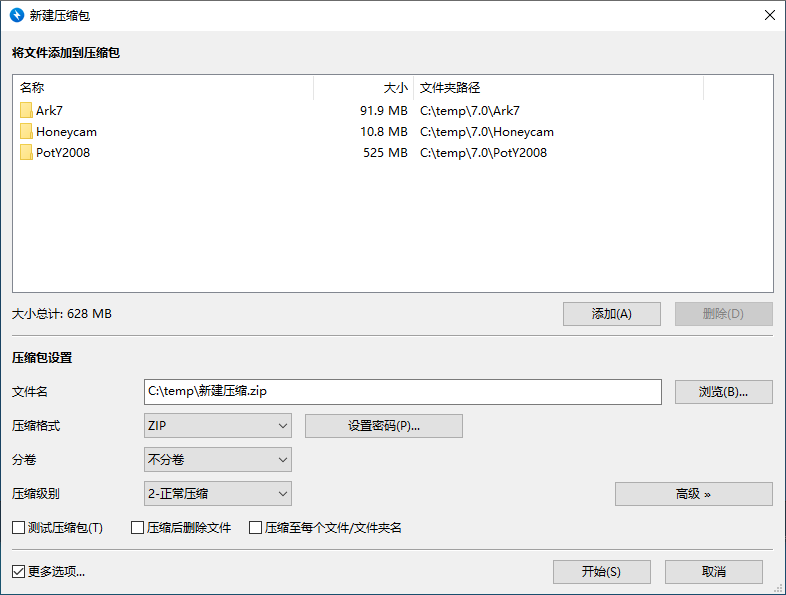
Task: Toggle 压缩至每个文件/文件夹名 checkbox
Action: tap(256, 527)
